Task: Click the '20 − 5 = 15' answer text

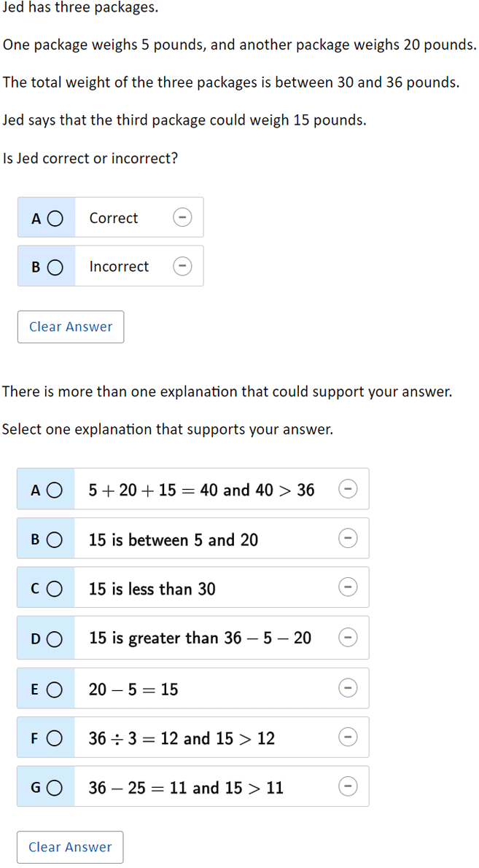Action: pos(133,689)
